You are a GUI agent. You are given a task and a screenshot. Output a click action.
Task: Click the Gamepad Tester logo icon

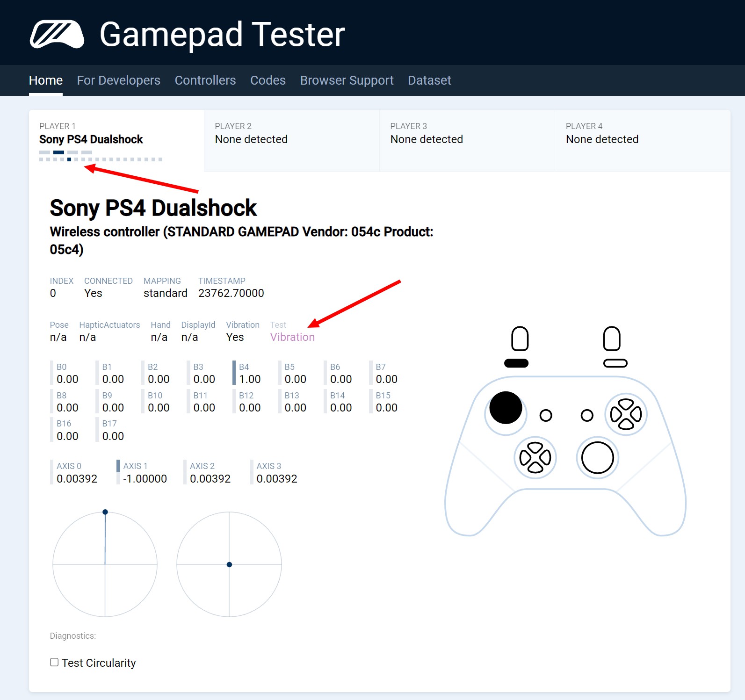pyautogui.click(x=57, y=34)
